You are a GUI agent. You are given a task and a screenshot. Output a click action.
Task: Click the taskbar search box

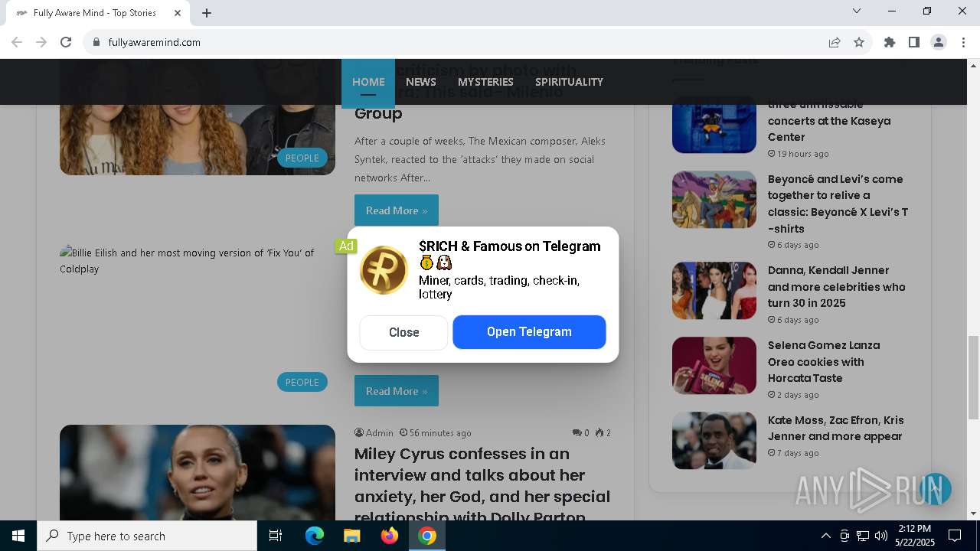point(147,536)
